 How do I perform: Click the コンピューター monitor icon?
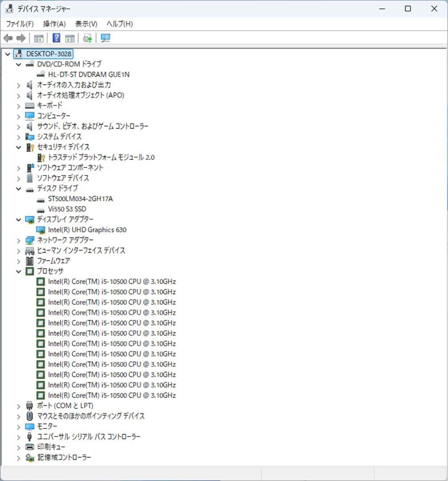(30, 116)
